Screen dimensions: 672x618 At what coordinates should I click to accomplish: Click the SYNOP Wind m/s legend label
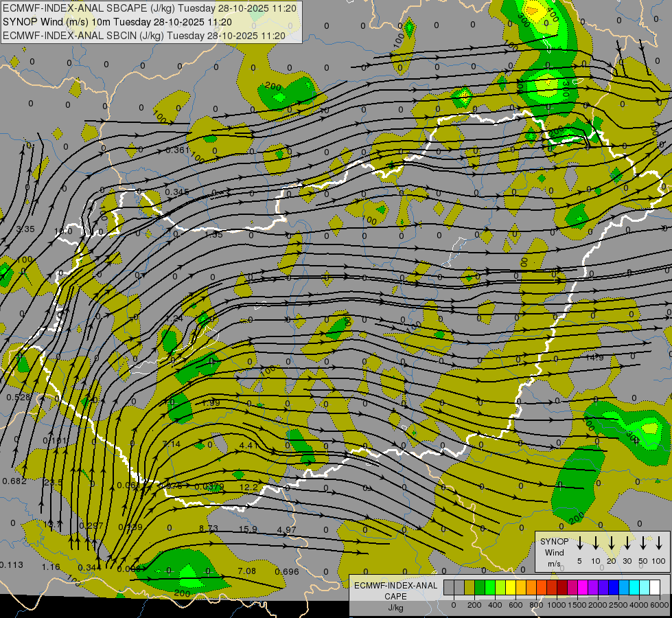554,552
